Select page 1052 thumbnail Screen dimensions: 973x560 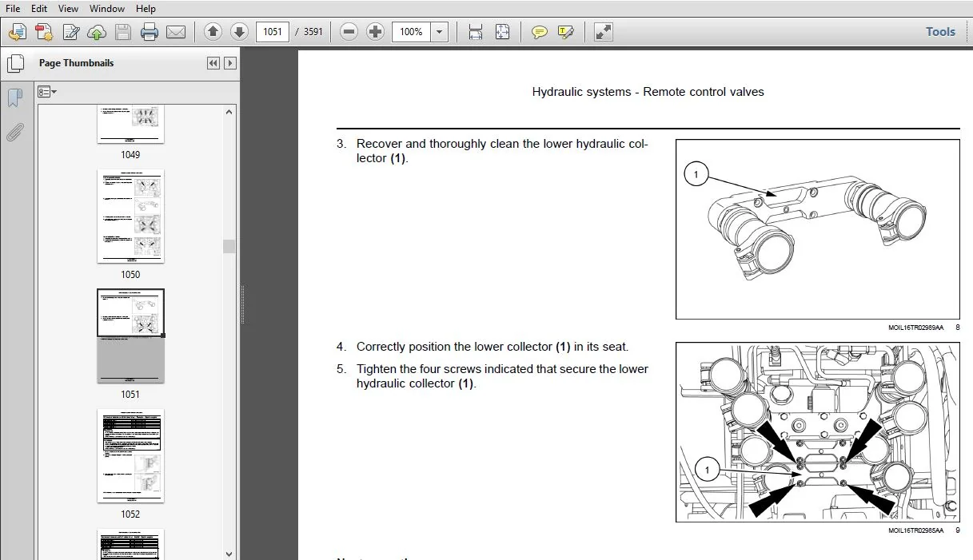130,455
